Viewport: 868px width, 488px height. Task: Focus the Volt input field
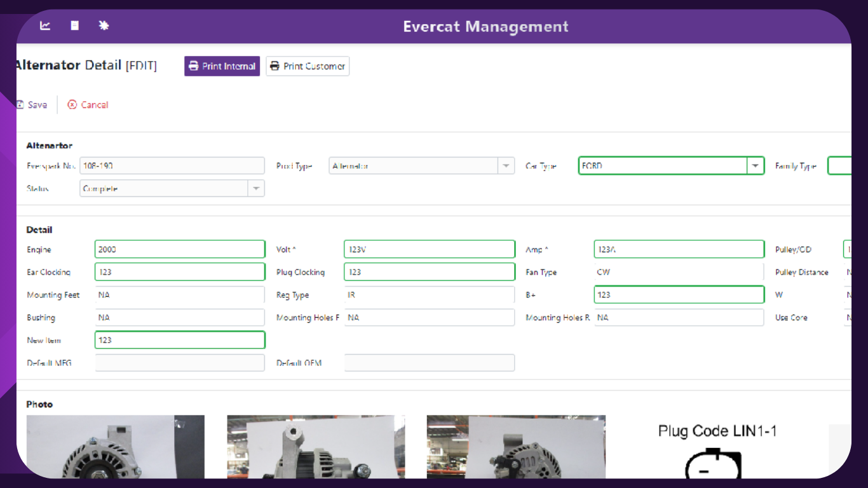[x=429, y=250]
